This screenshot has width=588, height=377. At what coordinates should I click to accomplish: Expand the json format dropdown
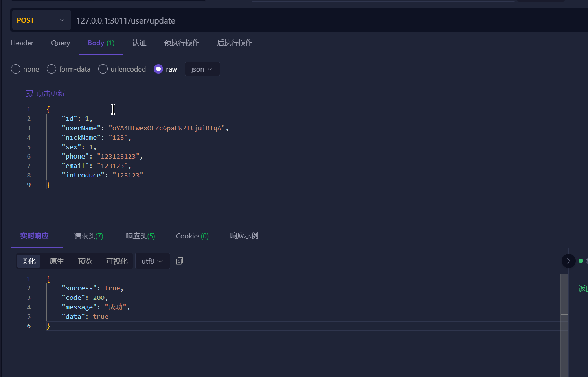[202, 69]
